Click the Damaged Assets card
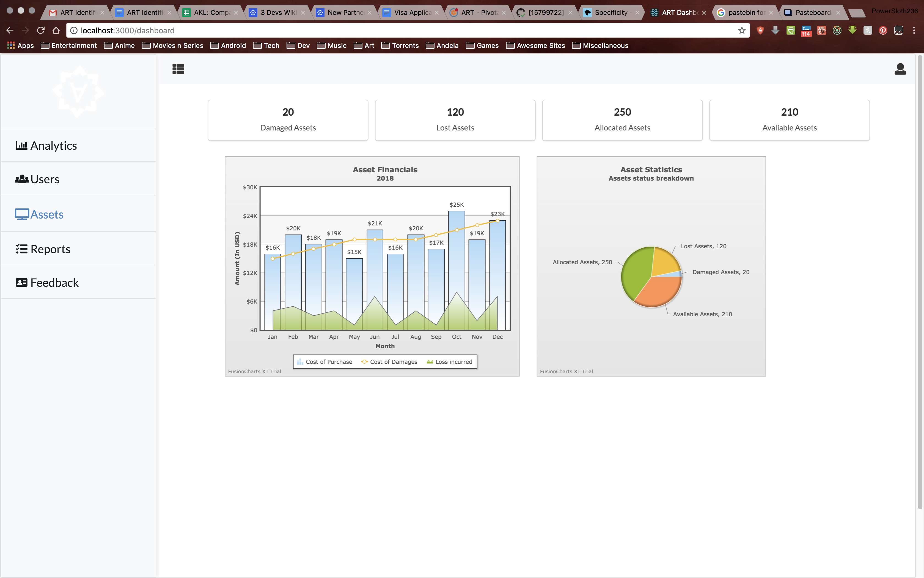This screenshot has width=924, height=578. pos(288,120)
